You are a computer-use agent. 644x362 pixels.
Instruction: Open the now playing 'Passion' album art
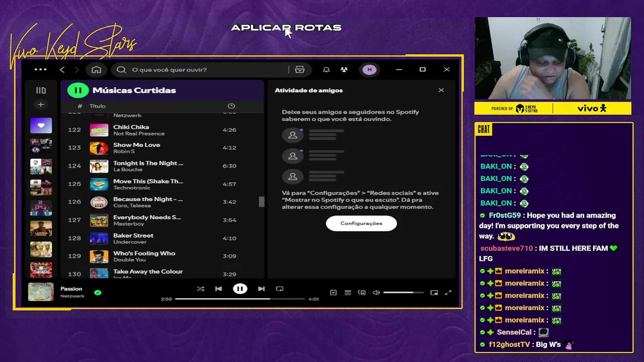point(41,292)
